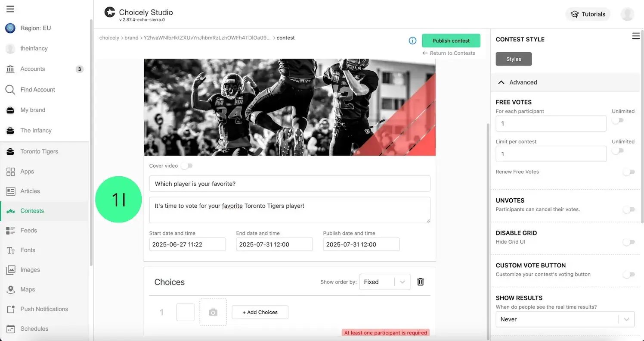
Task: Click the Fonts text icon
Action: [11, 250]
